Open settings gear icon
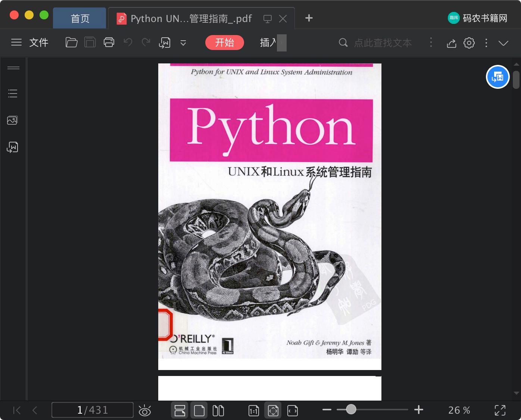 coord(469,43)
